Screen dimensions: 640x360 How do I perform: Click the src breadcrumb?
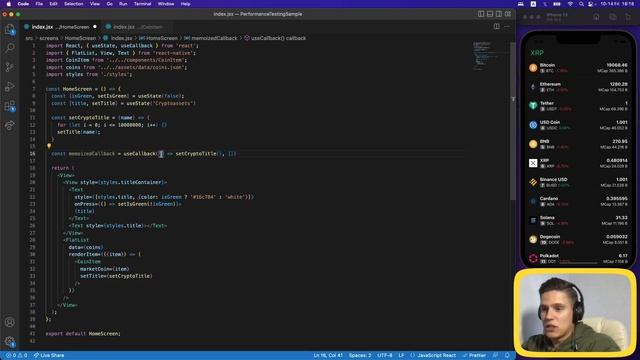[29, 38]
